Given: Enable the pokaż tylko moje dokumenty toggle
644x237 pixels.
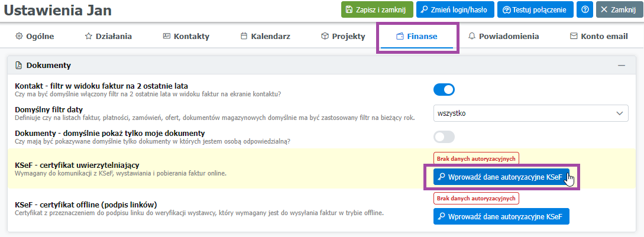Looking at the screenshot, I should tap(444, 137).
